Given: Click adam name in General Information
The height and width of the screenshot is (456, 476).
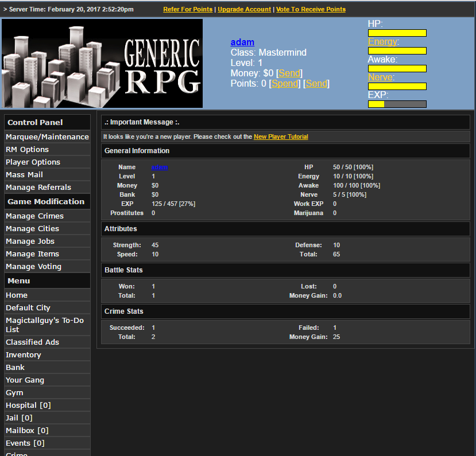Looking at the screenshot, I should [160, 167].
